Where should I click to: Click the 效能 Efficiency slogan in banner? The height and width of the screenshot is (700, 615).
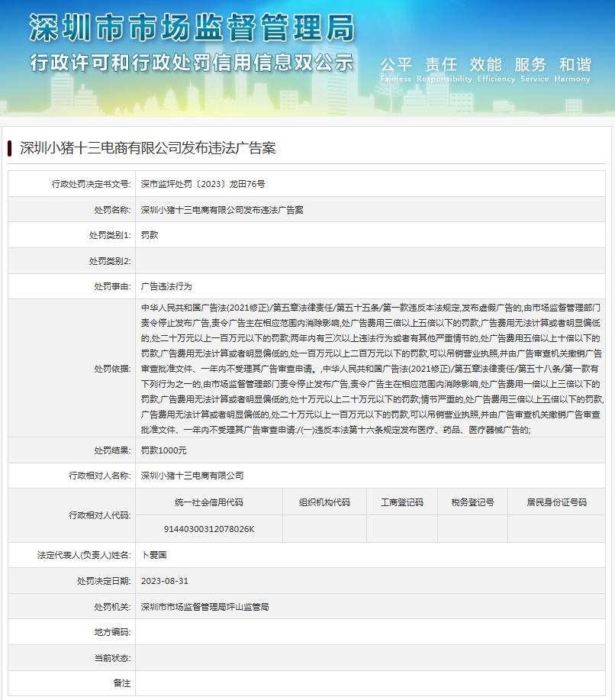[x=496, y=69]
